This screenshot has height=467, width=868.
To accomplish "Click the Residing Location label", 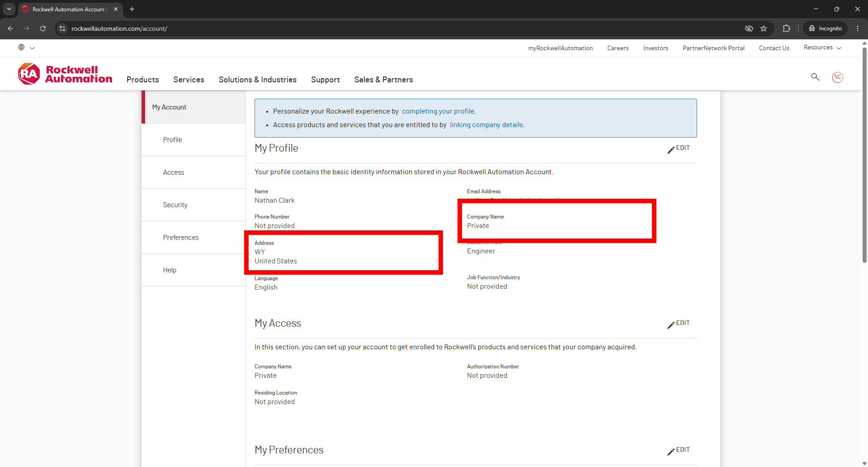I will point(276,393).
